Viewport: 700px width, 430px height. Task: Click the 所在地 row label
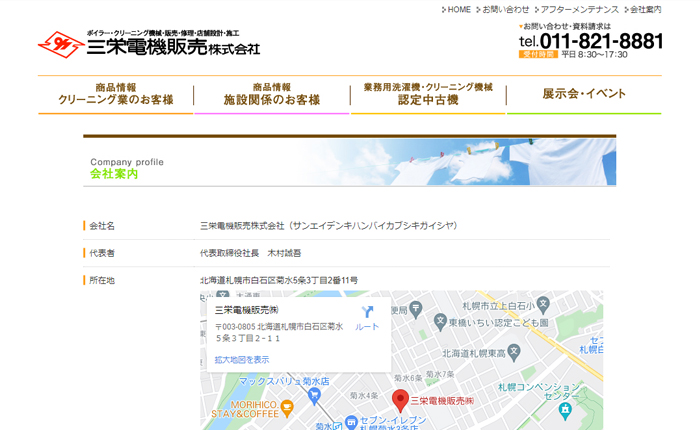102,280
